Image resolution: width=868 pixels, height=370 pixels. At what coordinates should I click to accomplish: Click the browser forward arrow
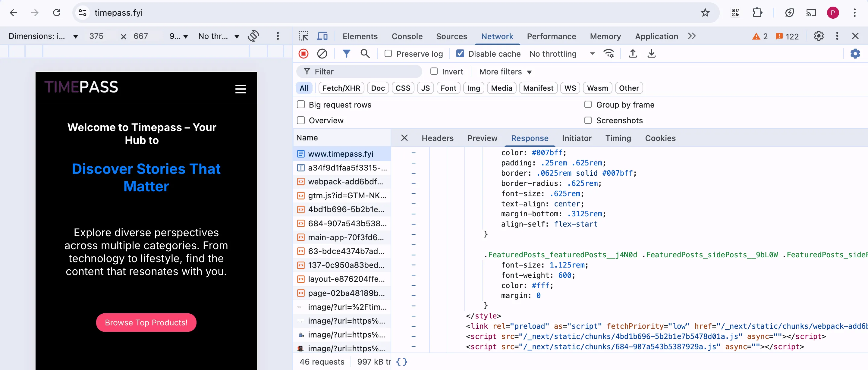click(35, 13)
